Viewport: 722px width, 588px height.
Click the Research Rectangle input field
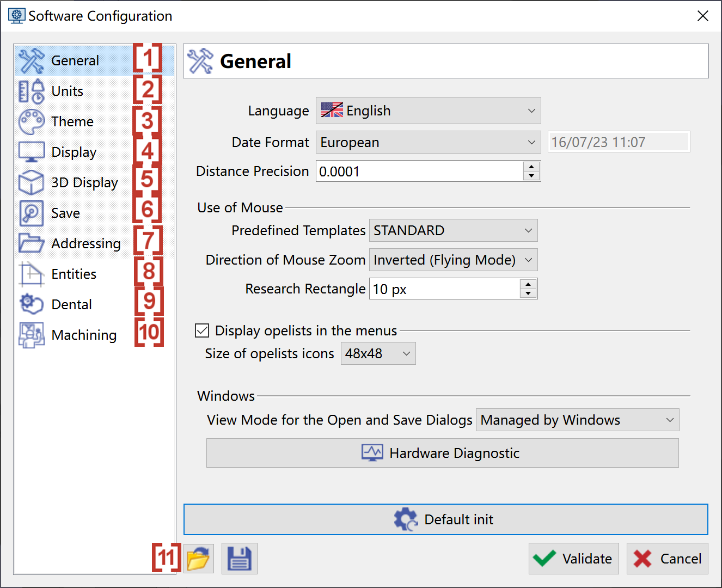coord(444,289)
